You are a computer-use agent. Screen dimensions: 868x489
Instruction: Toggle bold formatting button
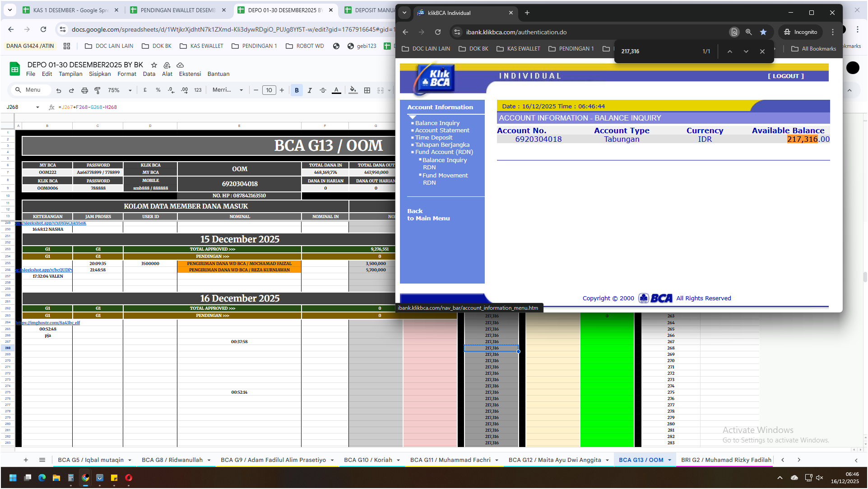[297, 90]
